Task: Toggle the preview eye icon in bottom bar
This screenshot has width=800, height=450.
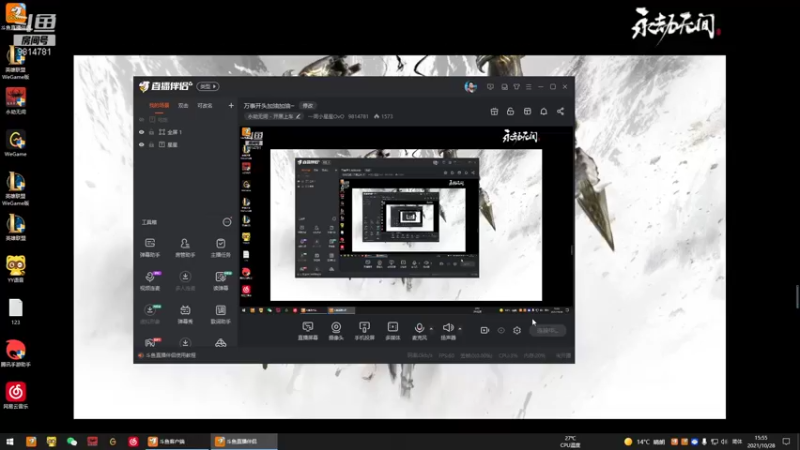Action: point(501,331)
